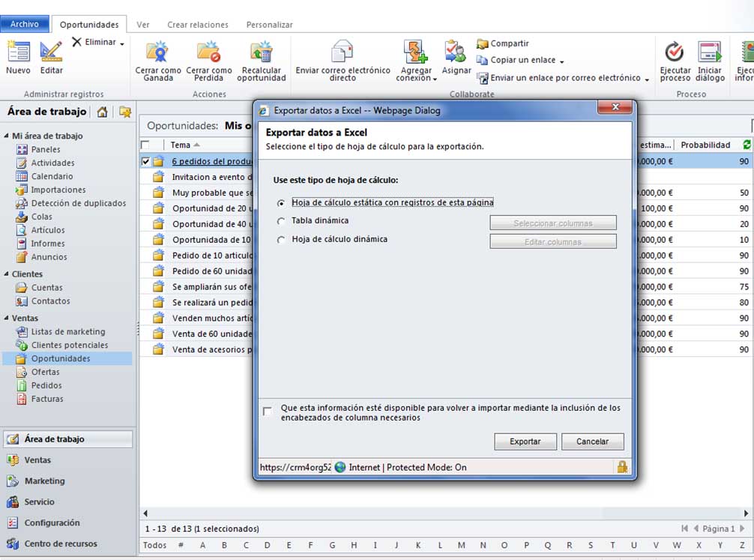
Task: Open the Configuración navigation area
Action: (x=52, y=523)
